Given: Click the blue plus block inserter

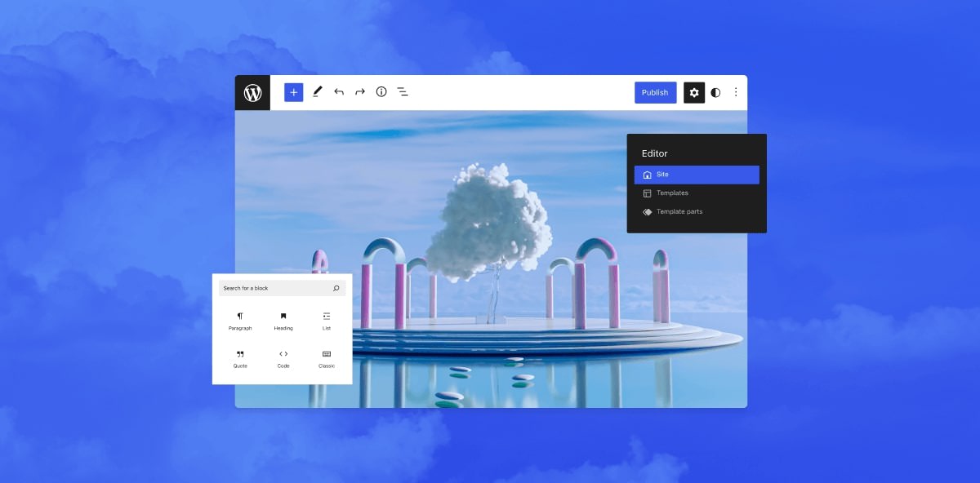Looking at the screenshot, I should click(x=294, y=92).
